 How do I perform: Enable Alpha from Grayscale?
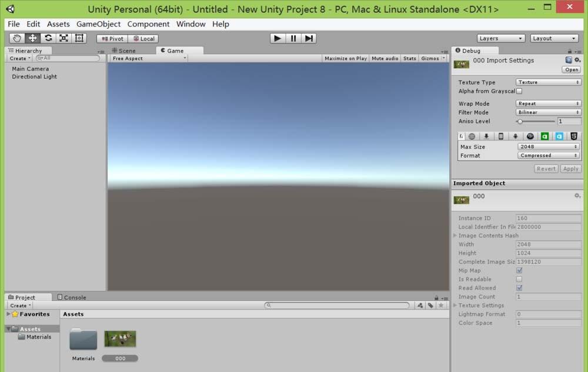tap(520, 91)
